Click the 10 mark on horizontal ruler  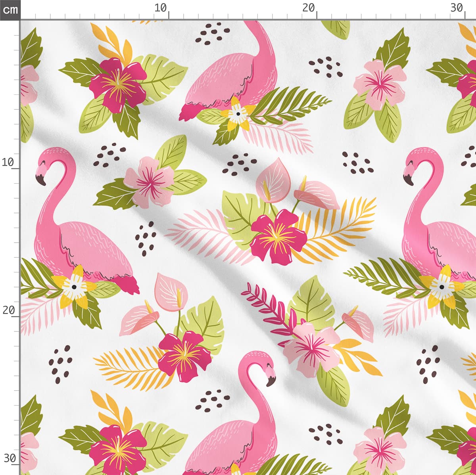pos(161,8)
